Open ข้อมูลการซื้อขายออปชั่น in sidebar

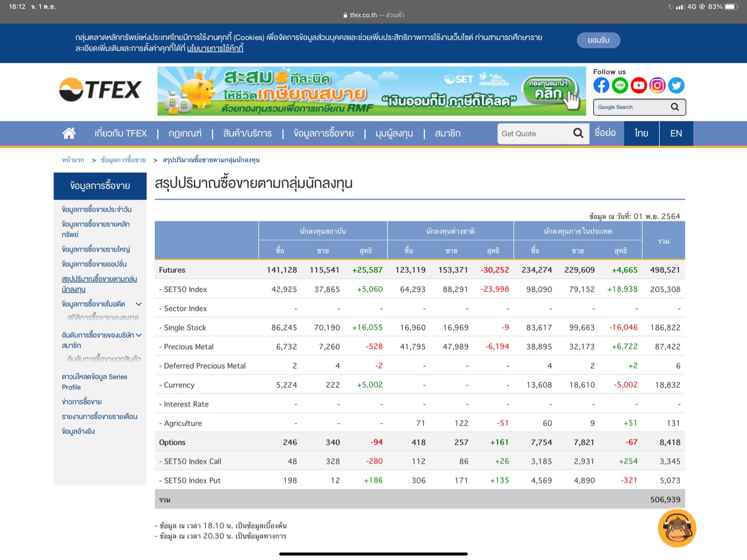[x=94, y=264]
